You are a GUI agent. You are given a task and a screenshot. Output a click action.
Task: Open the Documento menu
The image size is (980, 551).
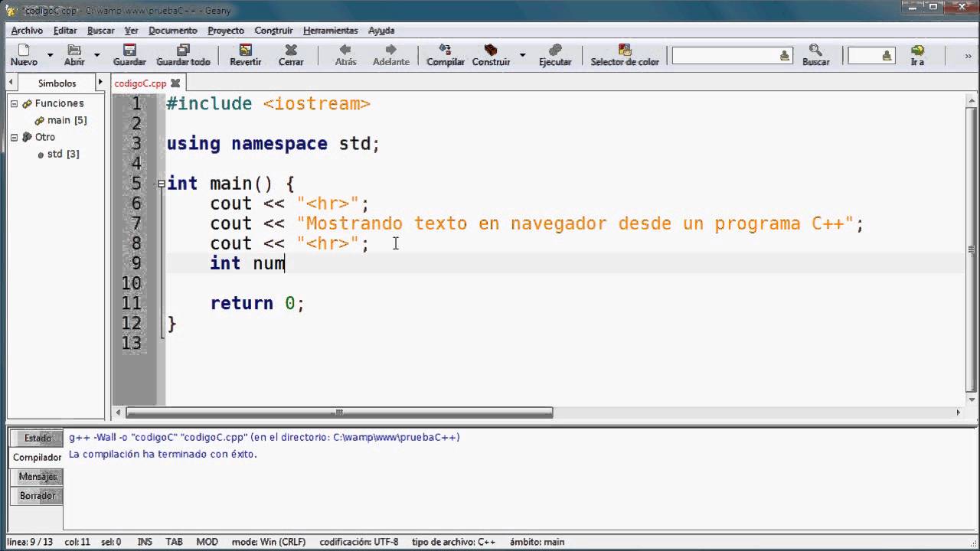click(172, 31)
